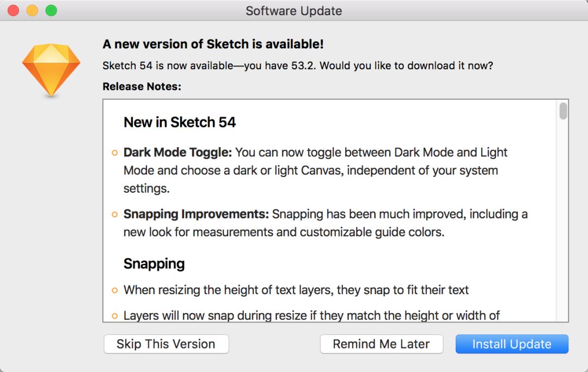The height and width of the screenshot is (372, 588).
Task: Click the Install Update button
Action: tap(512, 344)
